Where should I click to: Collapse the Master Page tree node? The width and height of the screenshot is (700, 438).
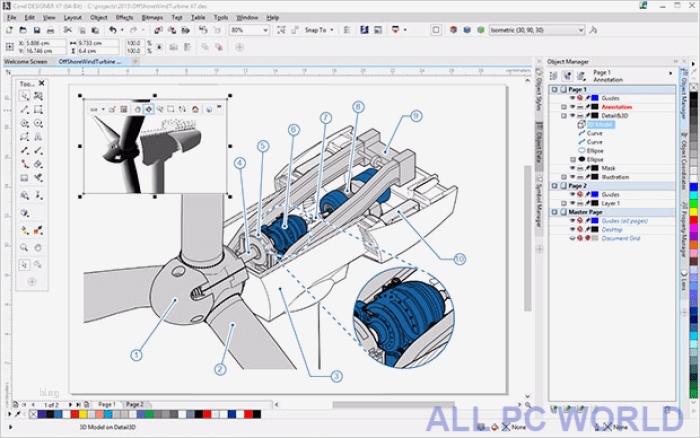pyautogui.click(x=554, y=212)
